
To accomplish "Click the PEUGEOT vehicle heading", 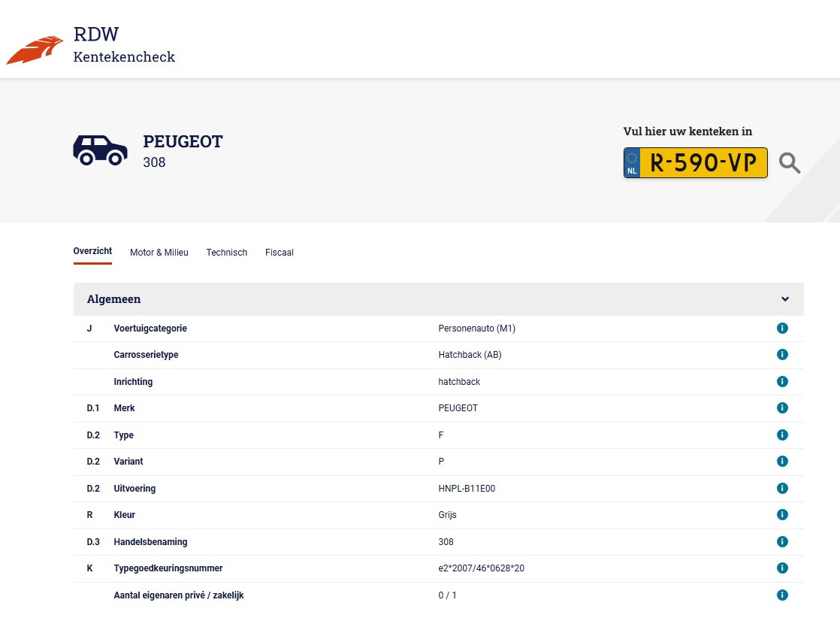I will [183, 141].
